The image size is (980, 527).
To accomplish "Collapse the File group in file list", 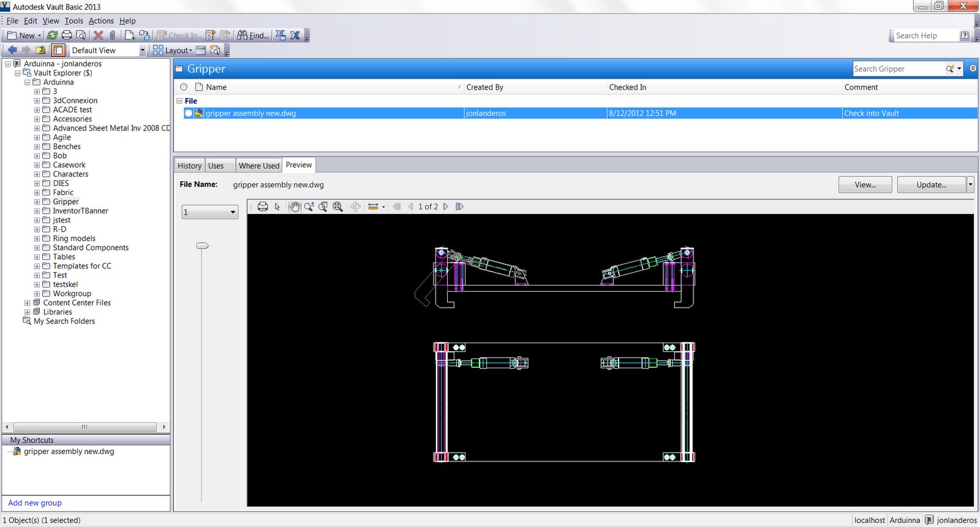I will click(x=179, y=101).
